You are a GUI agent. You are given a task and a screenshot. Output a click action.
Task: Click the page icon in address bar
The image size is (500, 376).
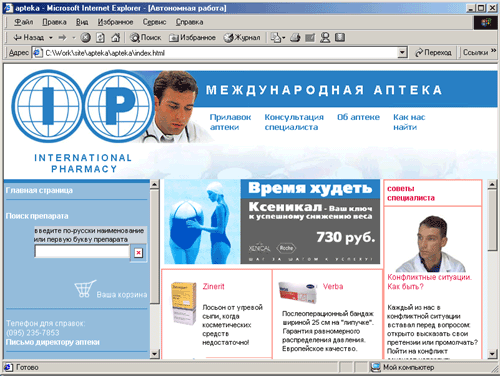(x=37, y=53)
